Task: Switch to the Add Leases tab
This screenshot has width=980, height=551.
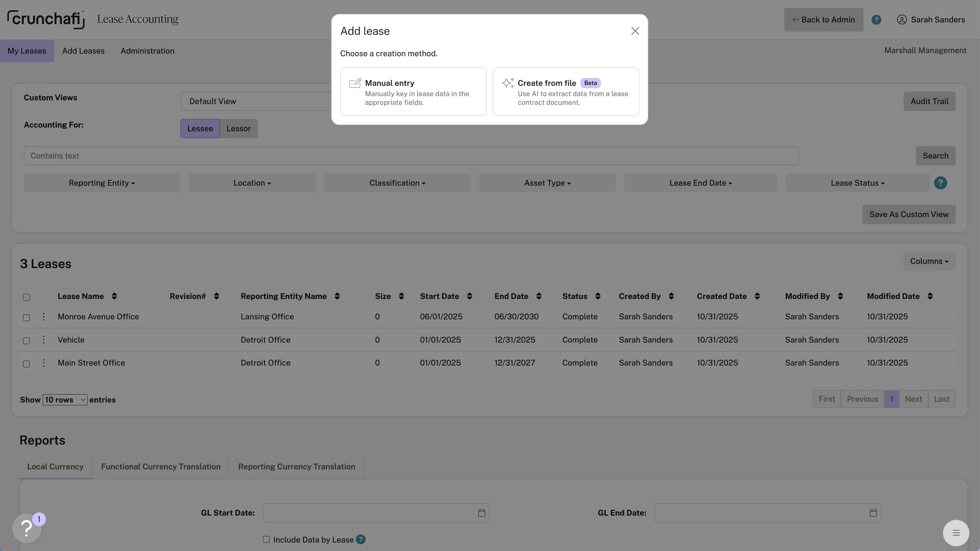Action: (x=83, y=51)
